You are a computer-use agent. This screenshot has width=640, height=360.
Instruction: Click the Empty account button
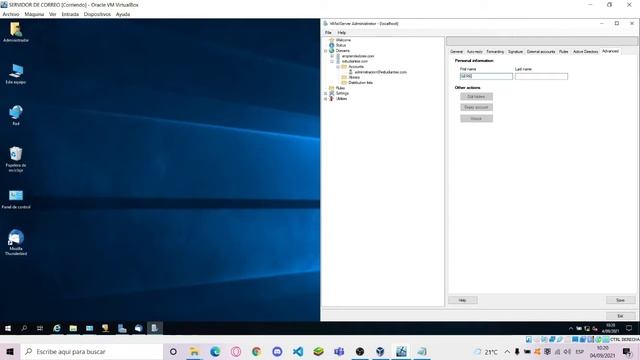(476, 107)
